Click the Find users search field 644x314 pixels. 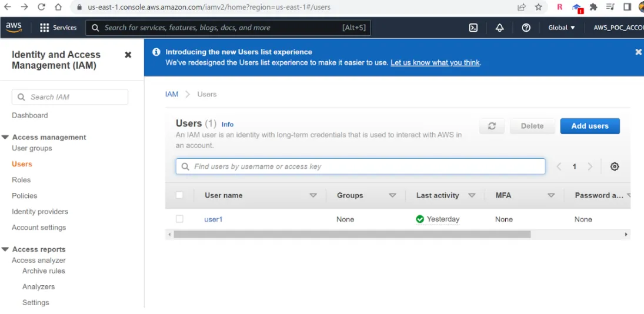point(361,166)
